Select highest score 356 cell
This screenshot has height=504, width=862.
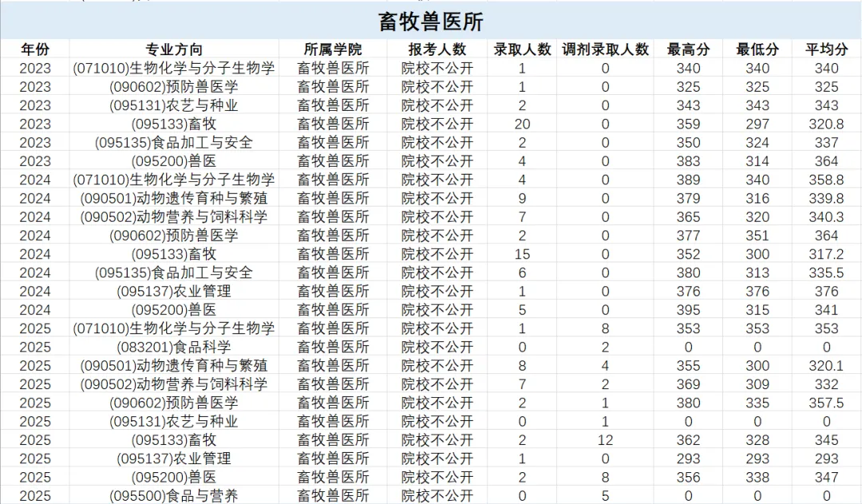(x=688, y=477)
